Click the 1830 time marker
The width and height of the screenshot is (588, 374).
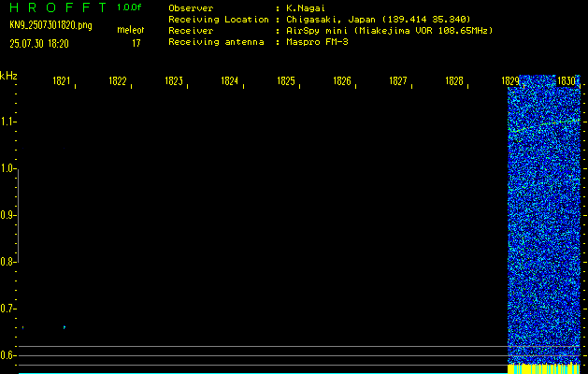[566, 81]
